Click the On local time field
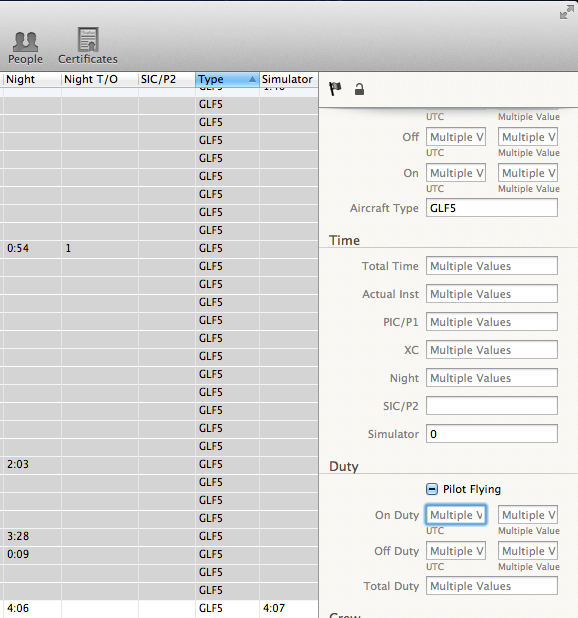Image resolution: width=578 pixels, height=618 pixels. pos(528,173)
